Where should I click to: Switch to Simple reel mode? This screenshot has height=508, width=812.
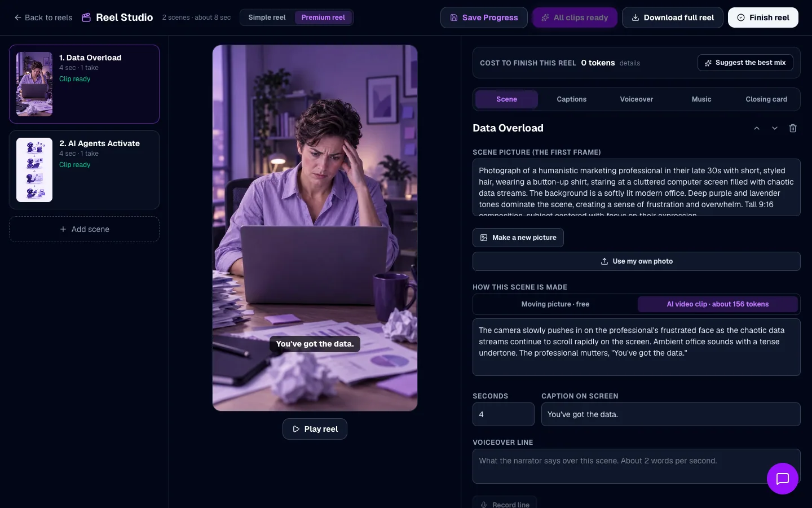[267, 17]
